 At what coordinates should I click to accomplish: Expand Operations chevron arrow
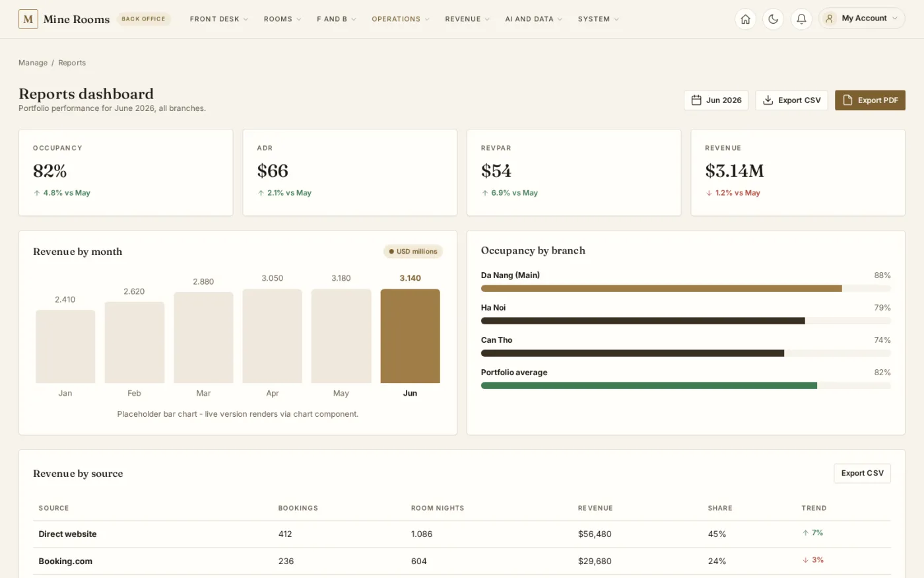pos(427,19)
